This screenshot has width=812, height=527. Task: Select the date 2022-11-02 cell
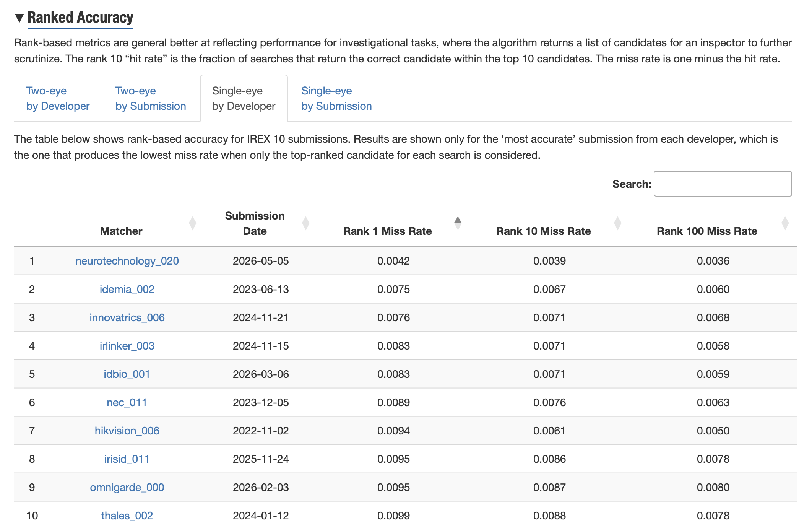[x=261, y=431]
